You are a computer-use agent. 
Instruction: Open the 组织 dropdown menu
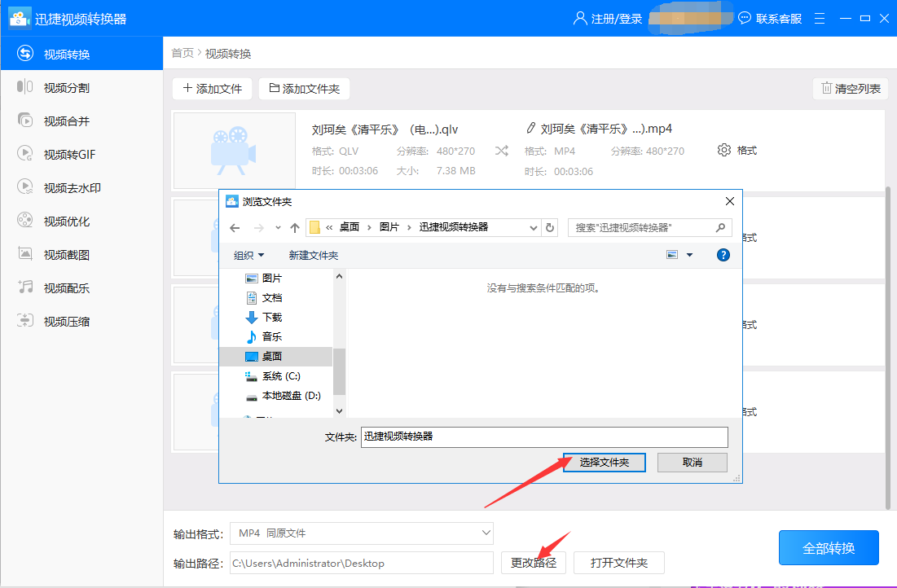[x=248, y=255]
